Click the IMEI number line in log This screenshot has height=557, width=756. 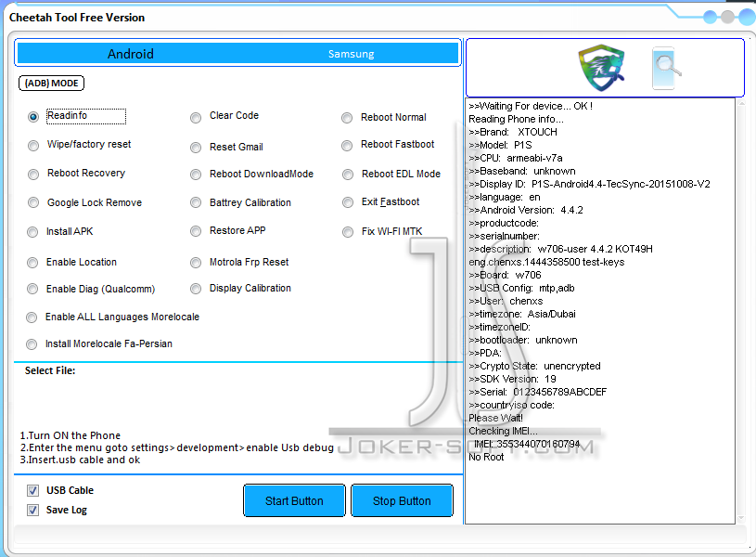[527, 444]
